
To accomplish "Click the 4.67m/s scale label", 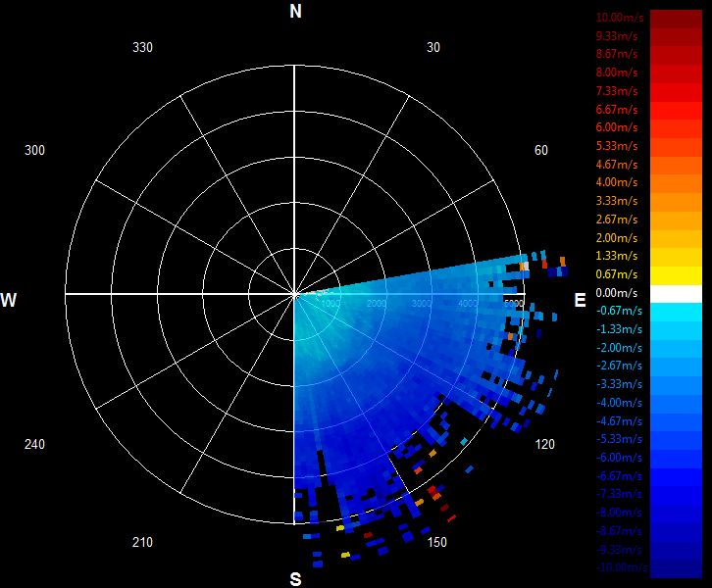I will [x=617, y=165].
